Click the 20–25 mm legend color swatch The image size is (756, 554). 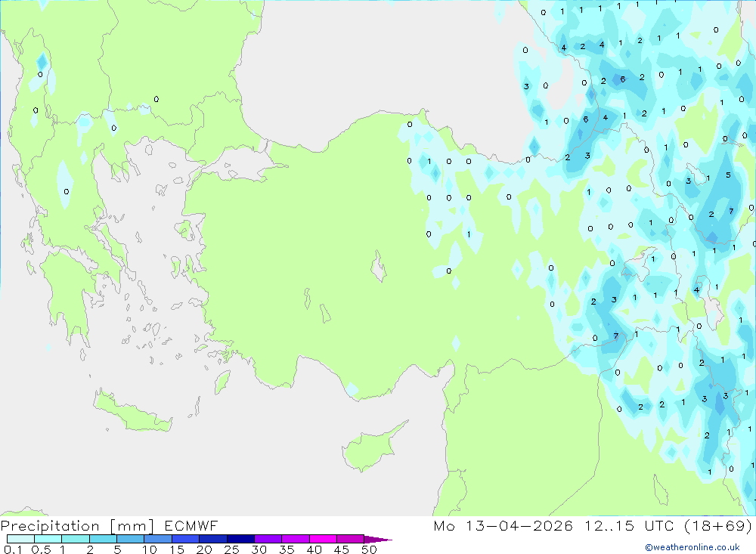coord(213,539)
